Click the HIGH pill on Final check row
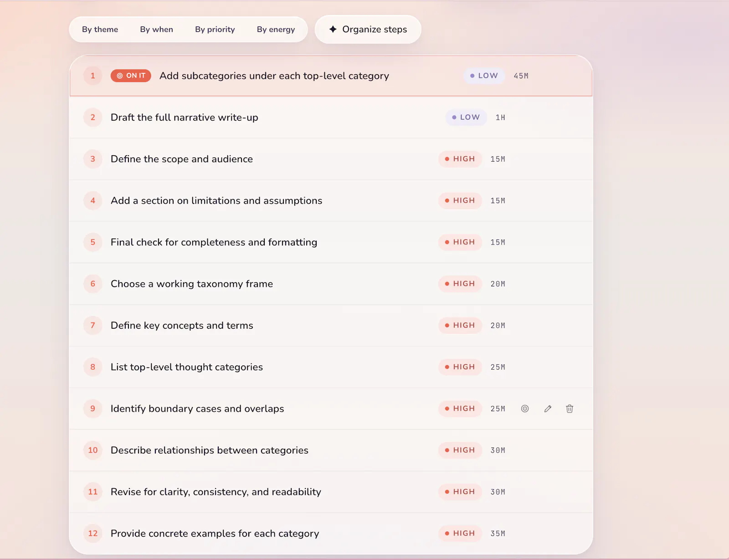Image resolution: width=729 pixels, height=560 pixels. [460, 242]
